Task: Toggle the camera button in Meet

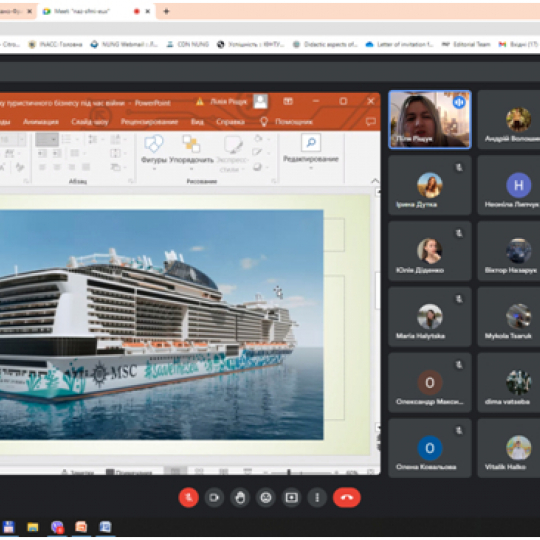Action: click(x=214, y=497)
